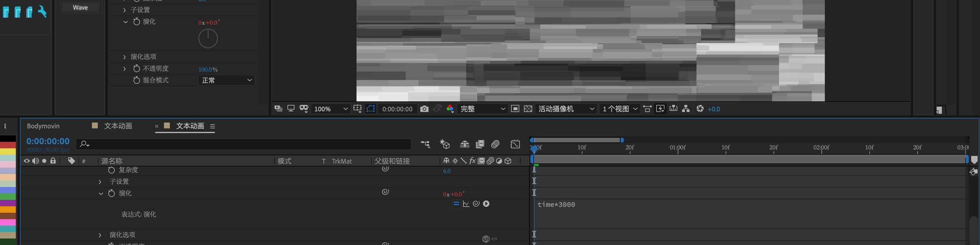This screenshot has width=980, height=245.
Task: Open the 文本动画 panel menu icon
Action: point(212,126)
